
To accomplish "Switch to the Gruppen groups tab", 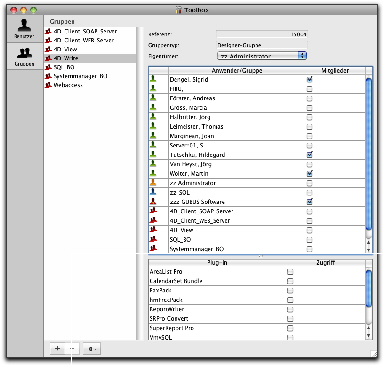I will (24, 56).
